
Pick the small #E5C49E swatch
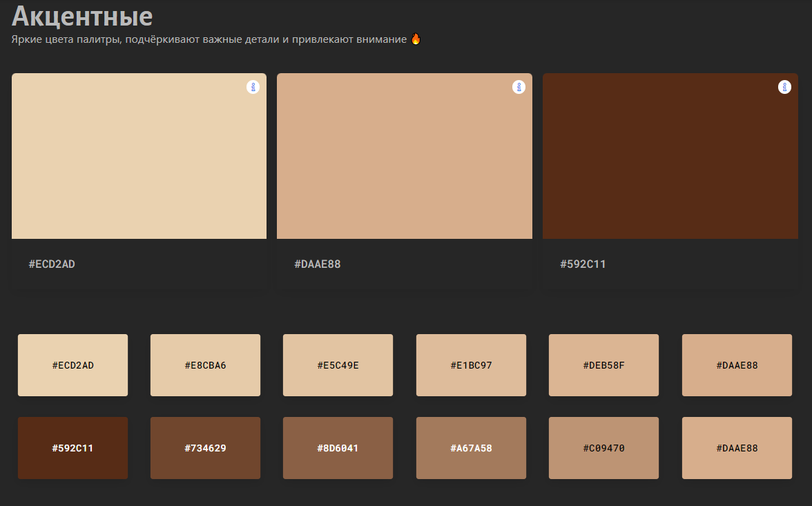coord(338,365)
